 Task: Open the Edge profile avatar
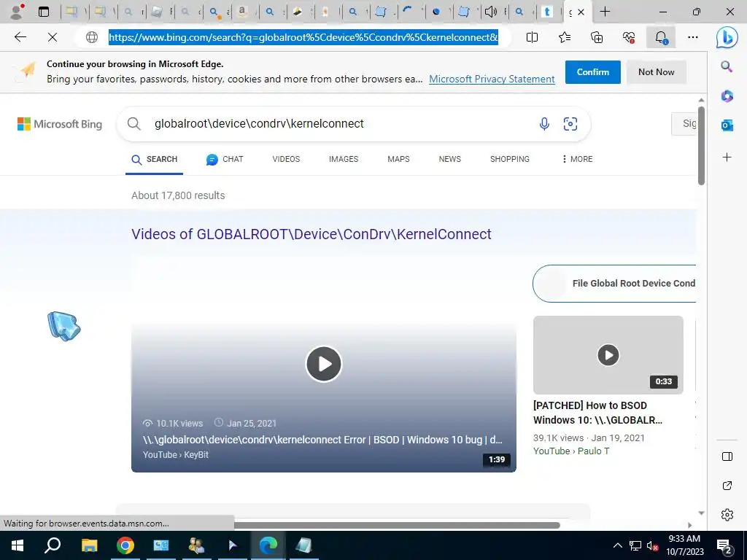(x=18, y=12)
